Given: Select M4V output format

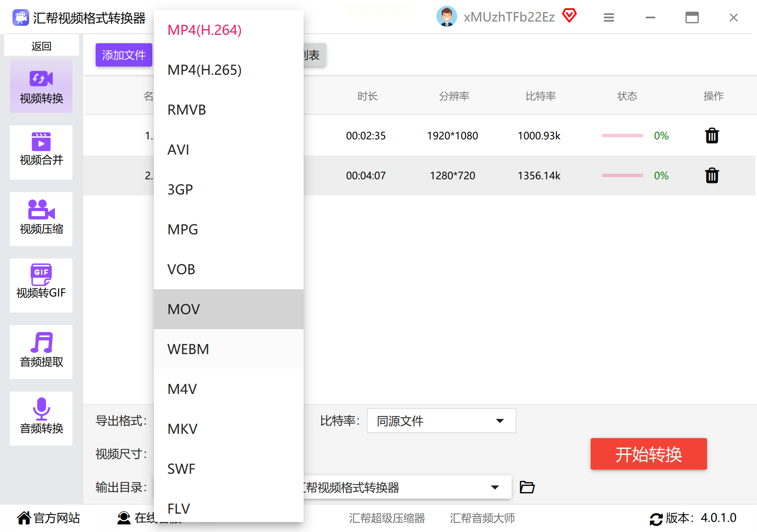Looking at the screenshot, I should coord(229,389).
